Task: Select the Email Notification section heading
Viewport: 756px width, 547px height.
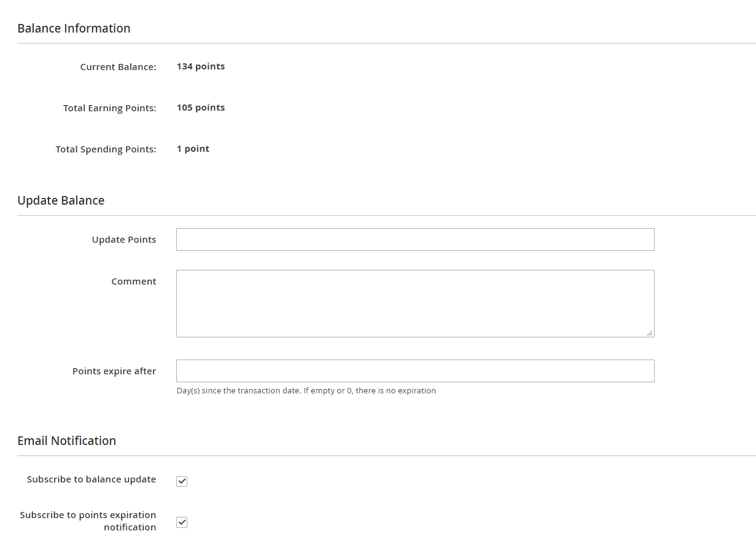Action: 66,441
